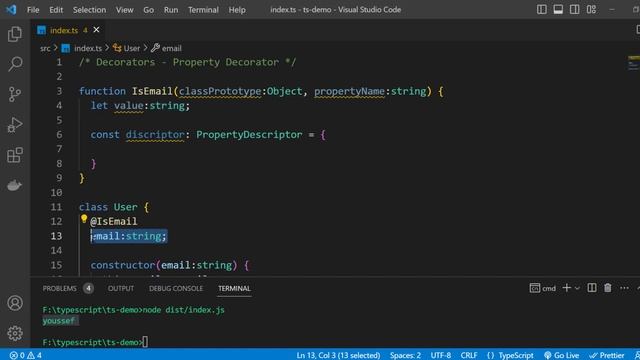Viewport: 640px width, 360px height.
Task: Open the Go menu
Action: pyautogui.click(x=149, y=10)
